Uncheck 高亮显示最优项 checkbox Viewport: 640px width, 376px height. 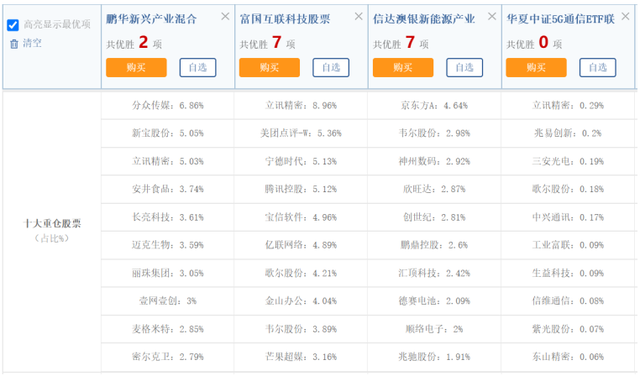tap(13, 25)
